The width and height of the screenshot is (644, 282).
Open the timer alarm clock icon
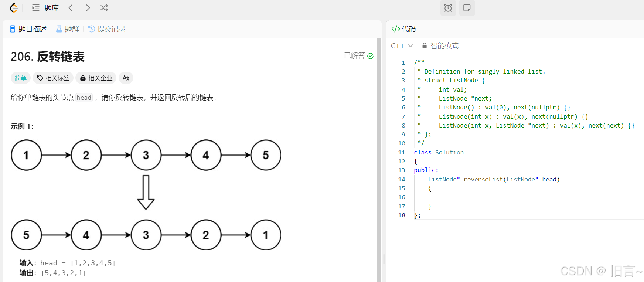(x=448, y=8)
